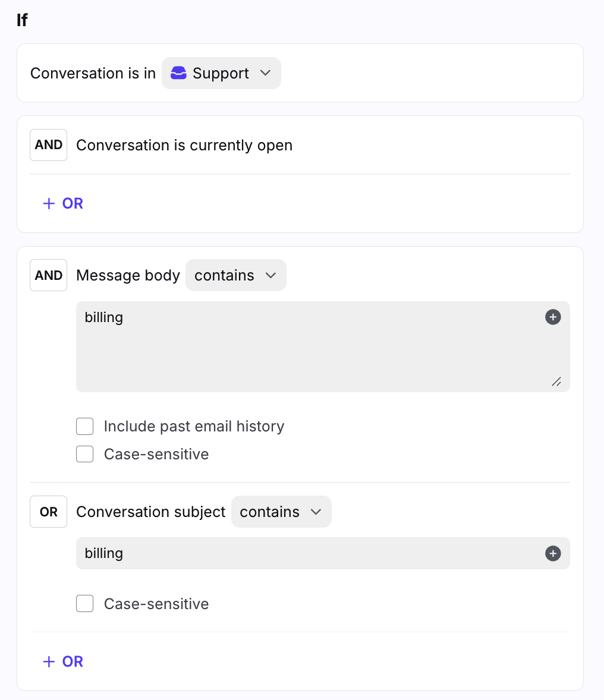Open Conversation subject contains operator dropdown
This screenshot has height=700, width=604.
tap(281, 512)
